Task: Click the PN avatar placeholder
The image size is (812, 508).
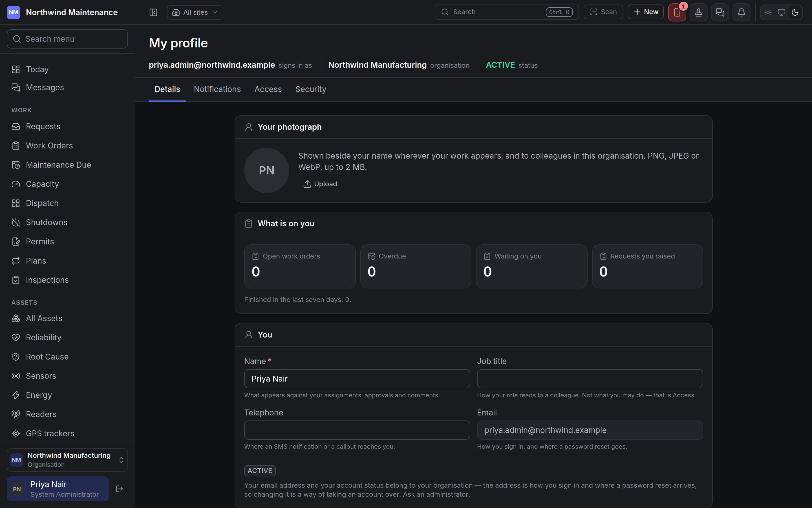Action: coord(267,170)
